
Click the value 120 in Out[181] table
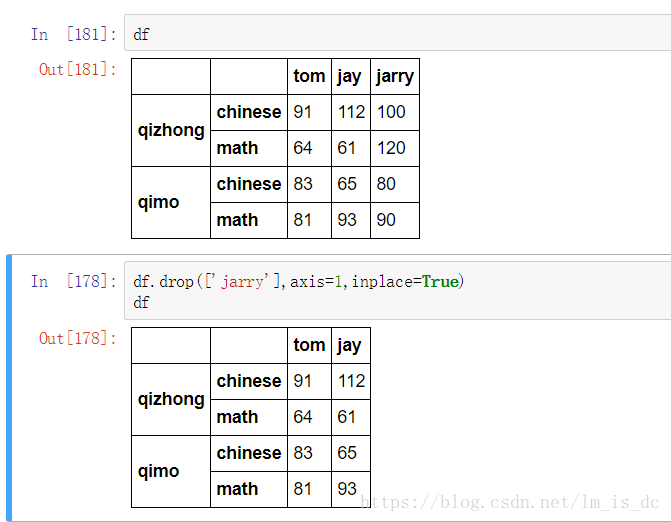coord(395,148)
